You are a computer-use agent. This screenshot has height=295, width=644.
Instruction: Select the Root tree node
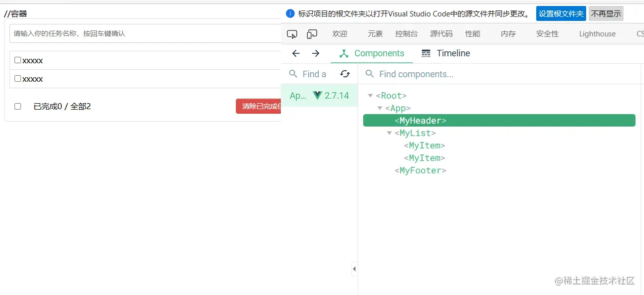click(x=391, y=96)
